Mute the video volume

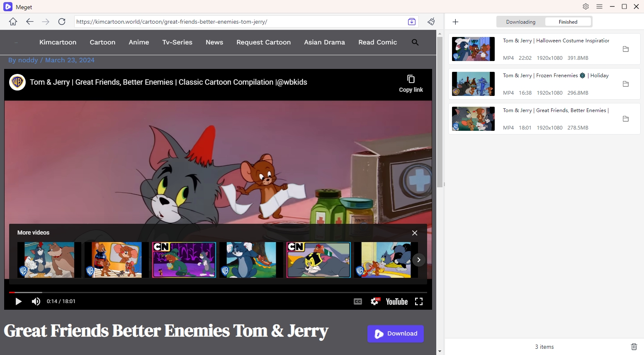coord(36,301)
